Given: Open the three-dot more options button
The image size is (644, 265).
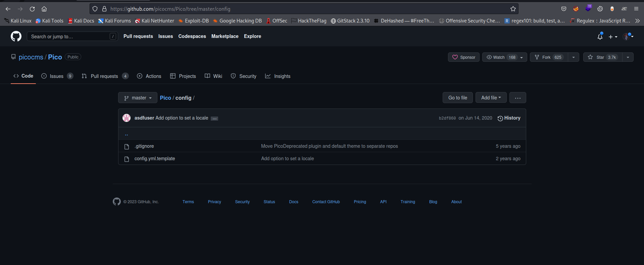Looking at the screenshot, I should click(518, 98).
